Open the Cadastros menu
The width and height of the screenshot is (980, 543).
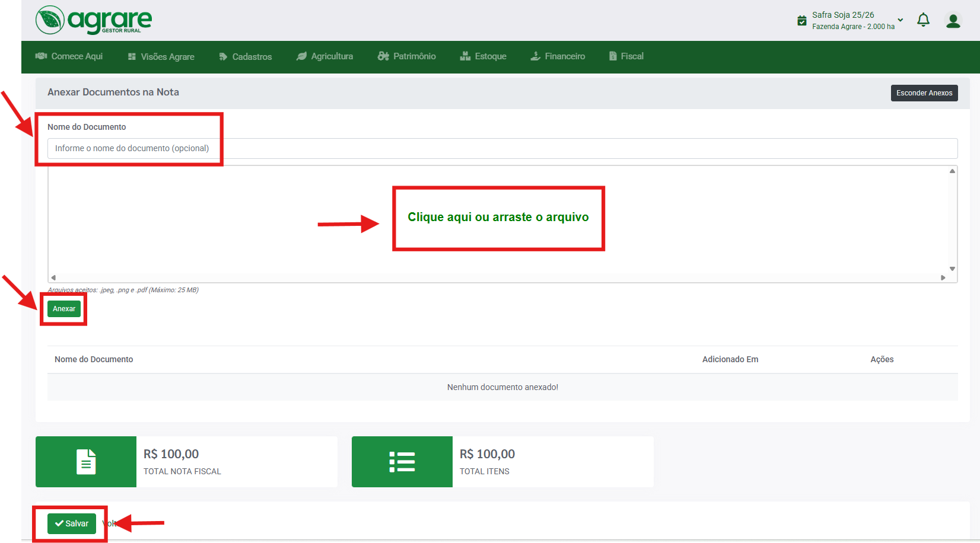246,57
